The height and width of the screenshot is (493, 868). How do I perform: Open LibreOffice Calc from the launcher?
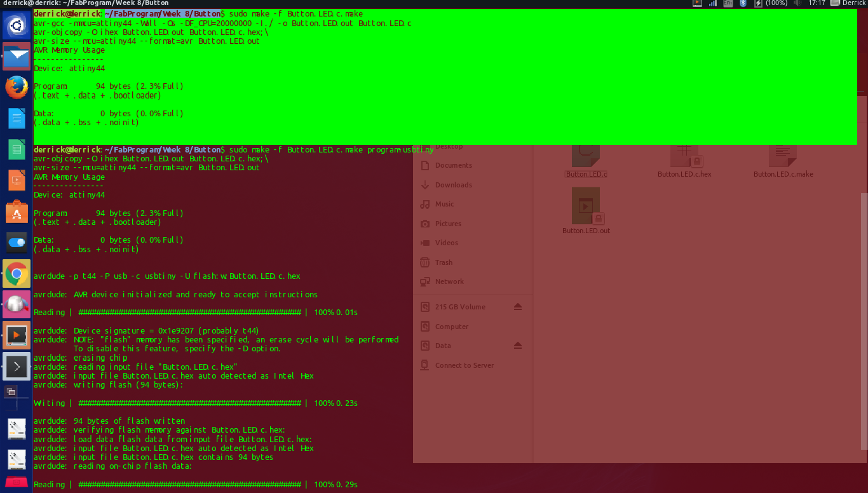click(x=17, y=149)
